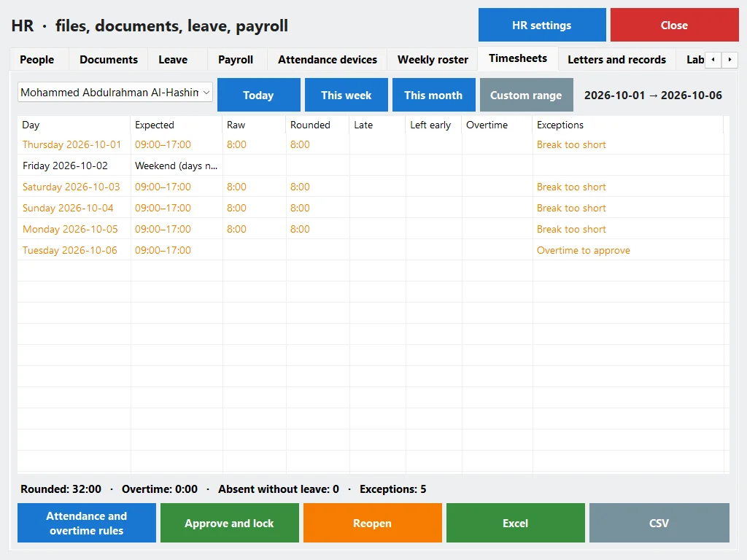Click the Overtime column header
747x560 pixels.
497,125
